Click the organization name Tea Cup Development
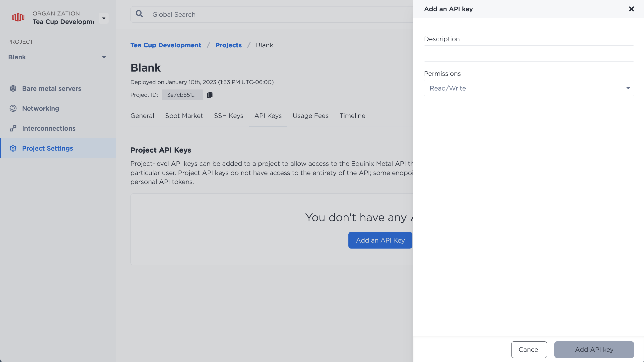644x362 pixels. [x=63, y=22]
